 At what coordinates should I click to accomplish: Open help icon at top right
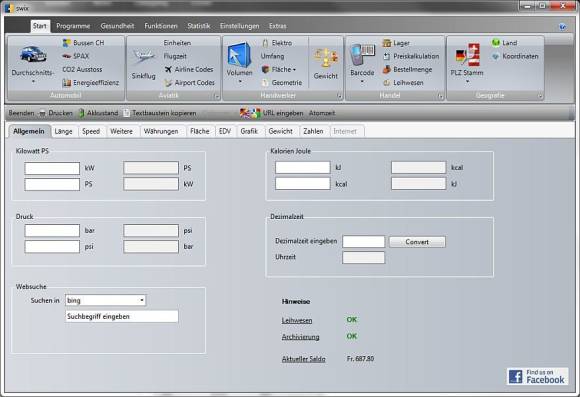[562, 27]
